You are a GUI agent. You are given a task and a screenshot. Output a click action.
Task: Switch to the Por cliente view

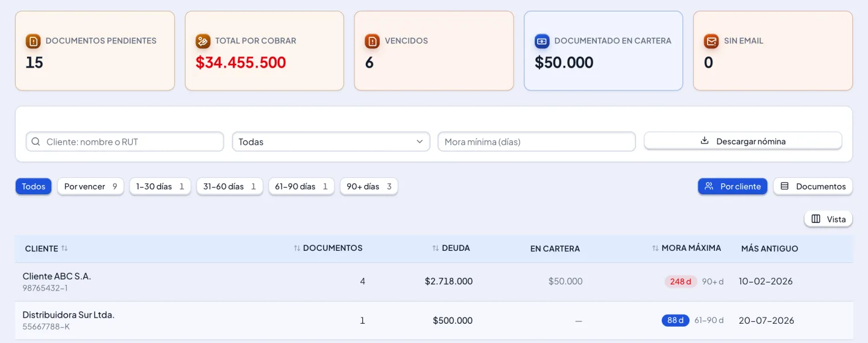(x=732, y=186)
